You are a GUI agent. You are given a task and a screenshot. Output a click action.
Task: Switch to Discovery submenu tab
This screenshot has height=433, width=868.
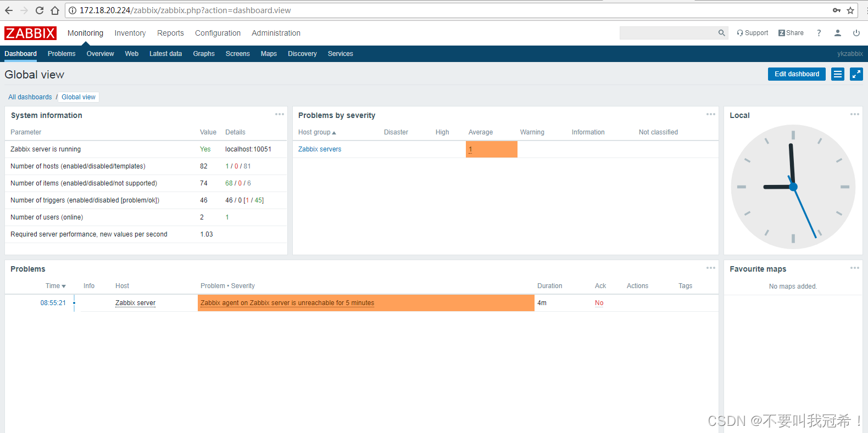coord(302,54)
